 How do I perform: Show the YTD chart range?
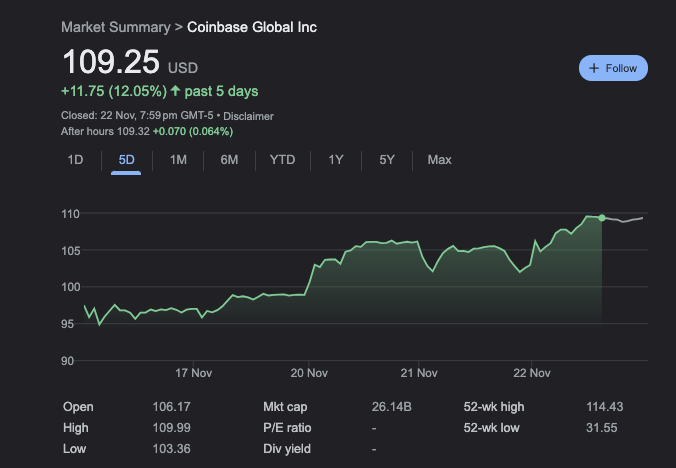click(282, 160)
